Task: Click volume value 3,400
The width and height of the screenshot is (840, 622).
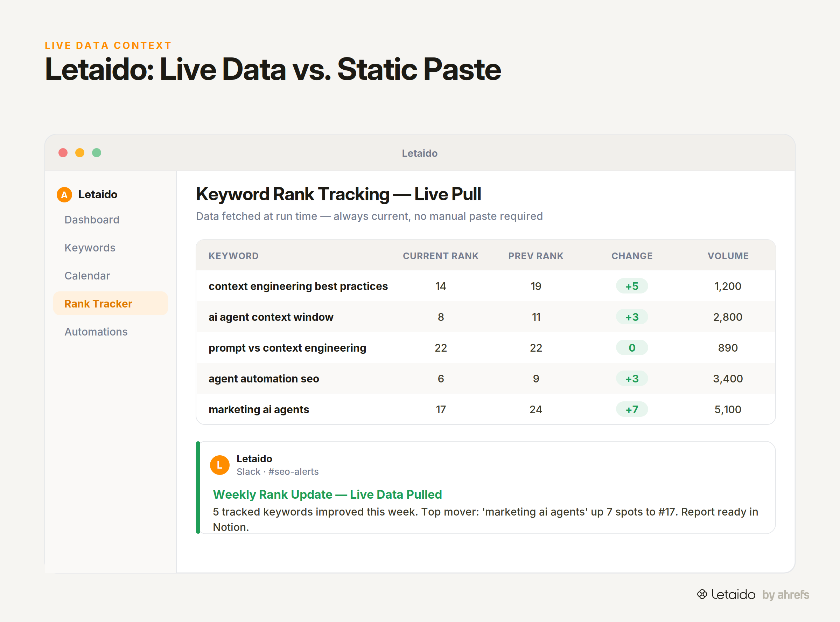Action: pos(728,379)
